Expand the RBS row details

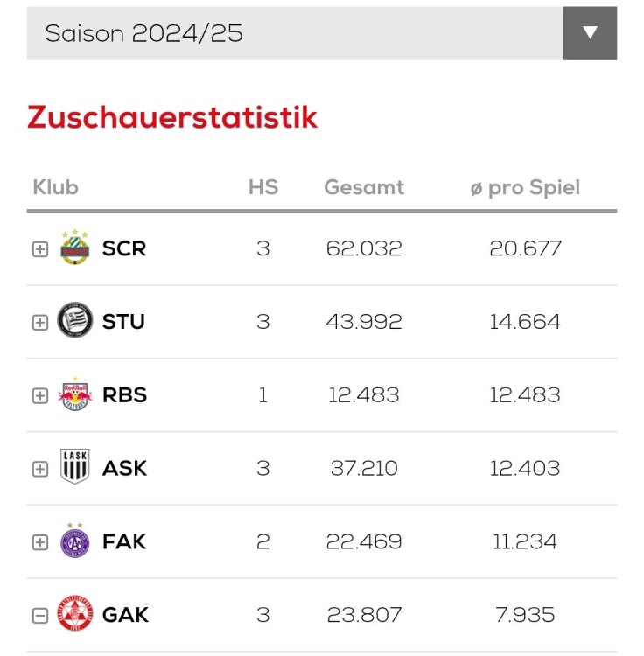39,396
